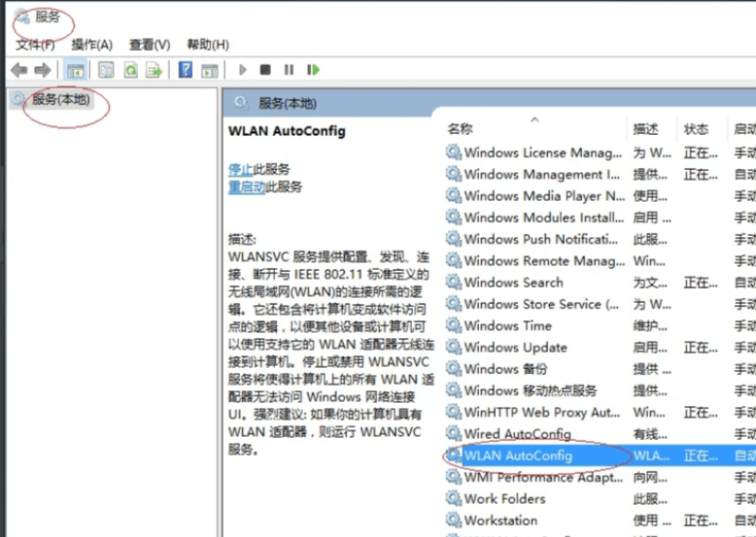
Task: Click the Refresh toolbar icon
Action: pyautogui.click(x=130, y=70)
